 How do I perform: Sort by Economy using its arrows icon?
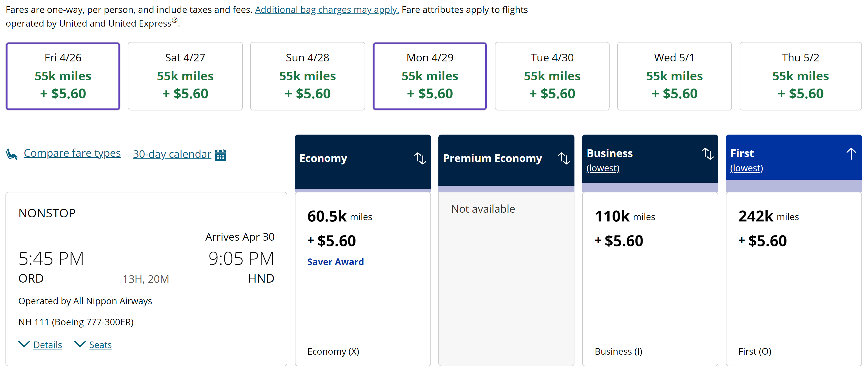420,158
